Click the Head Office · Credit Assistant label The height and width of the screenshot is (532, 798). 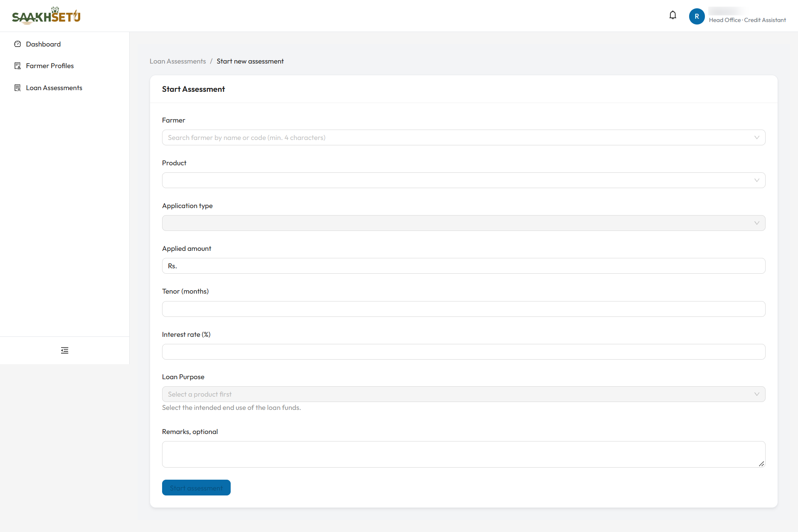(x=747, y=20)
